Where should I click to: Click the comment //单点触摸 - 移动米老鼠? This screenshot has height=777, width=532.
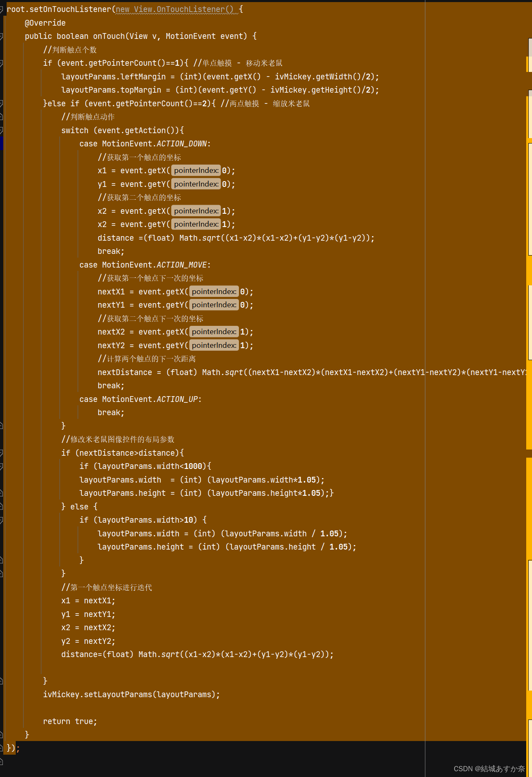[x=238, y=63]
